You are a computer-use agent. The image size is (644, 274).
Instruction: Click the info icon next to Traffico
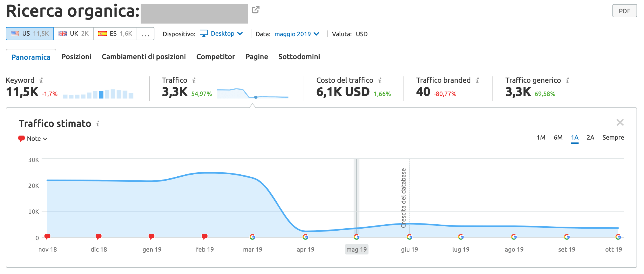pyautogui.click(x=194, y=80)
